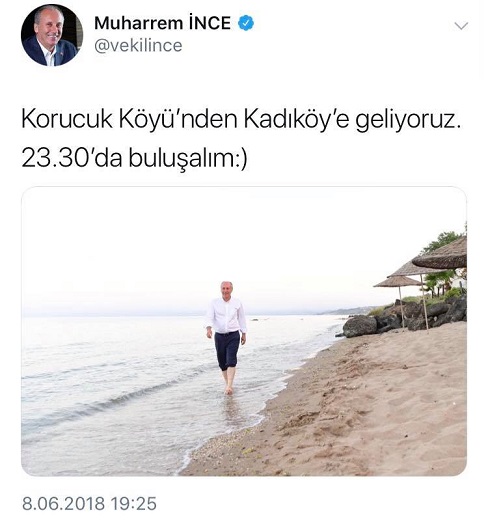Open the @vekilince handle link

(x=138, y=46)
